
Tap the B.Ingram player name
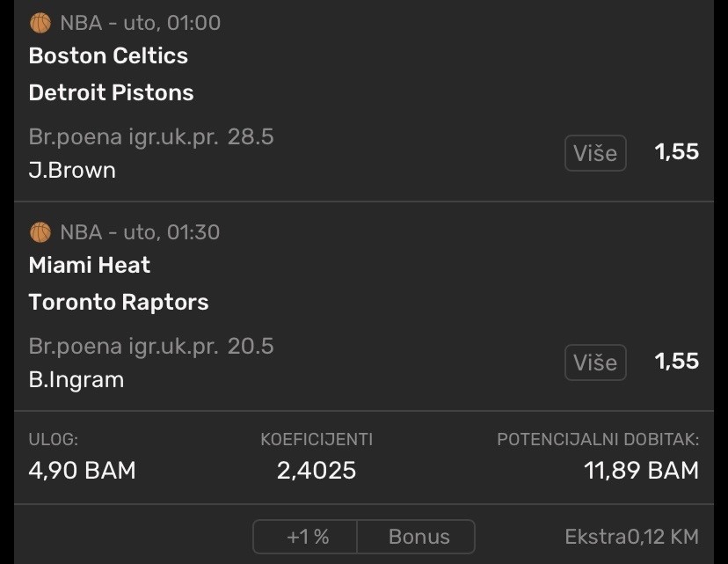(76, 379)
